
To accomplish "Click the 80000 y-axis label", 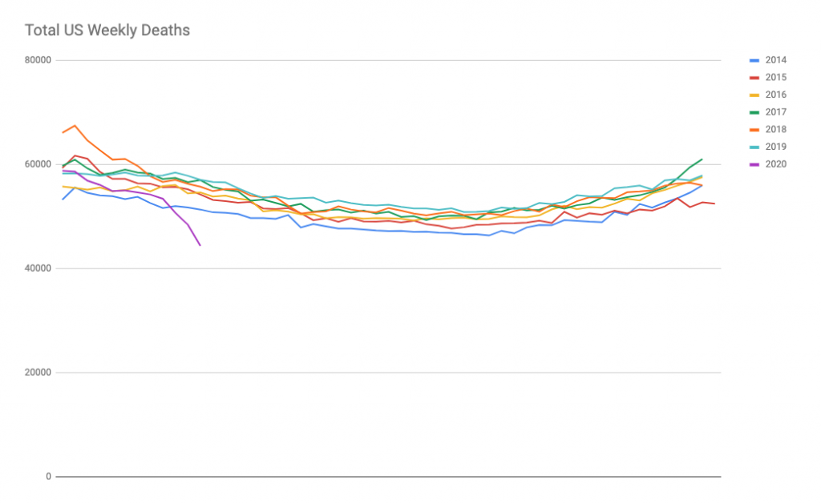I will (38, 60).
